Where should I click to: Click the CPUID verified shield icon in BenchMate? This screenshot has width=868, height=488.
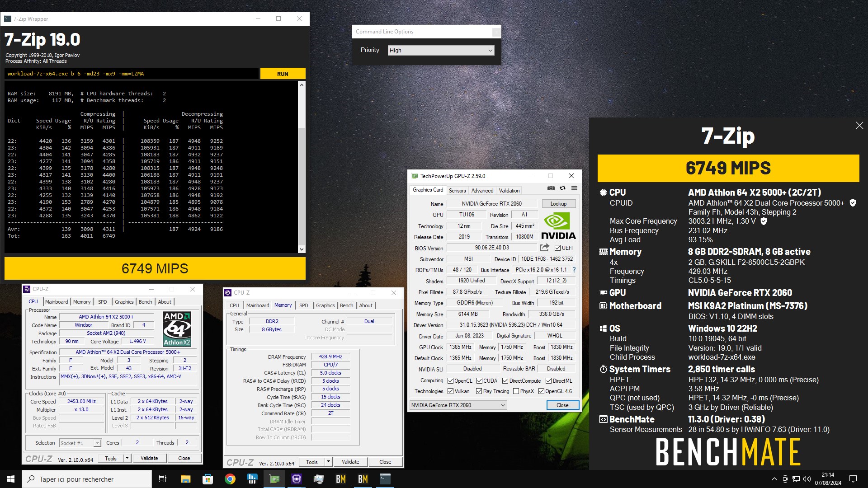pos(853,203)
